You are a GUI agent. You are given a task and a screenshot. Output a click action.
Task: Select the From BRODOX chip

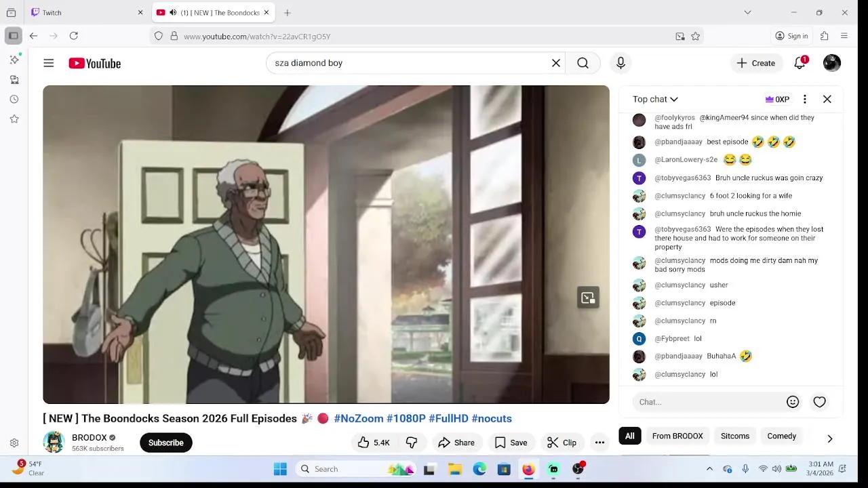tap(677, 436)
